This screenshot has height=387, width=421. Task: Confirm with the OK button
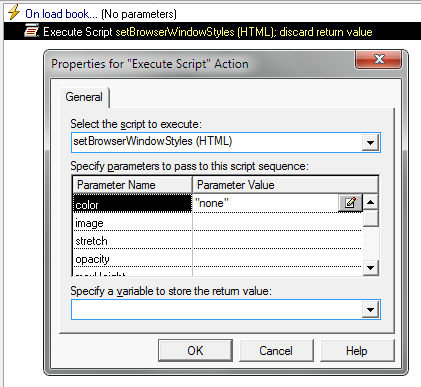point(195,351)
